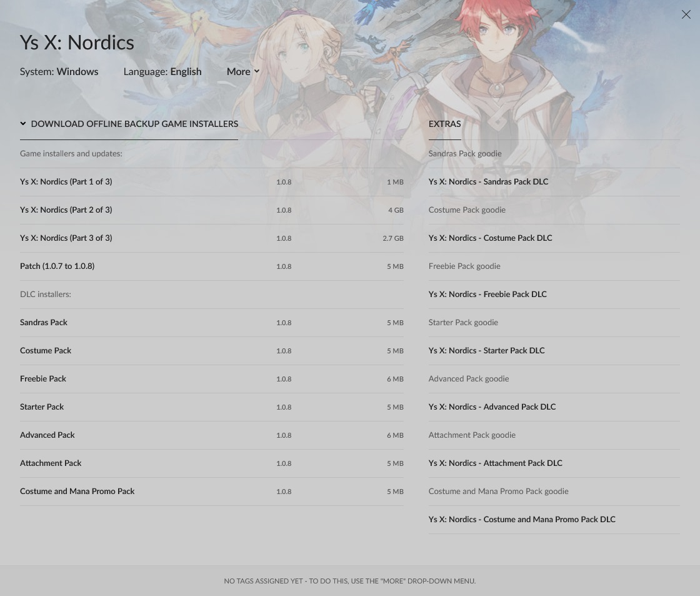Click 'Costume and Mana Promo Pack goodie' label
Viewport: 700px width, 596px height.
[499, 492]
